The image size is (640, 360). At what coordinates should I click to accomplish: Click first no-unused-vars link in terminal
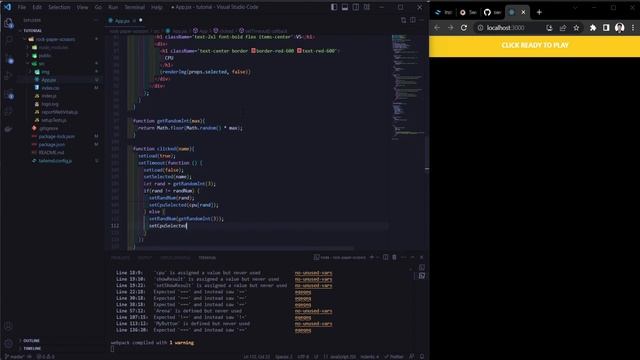[x=313, y=273]
